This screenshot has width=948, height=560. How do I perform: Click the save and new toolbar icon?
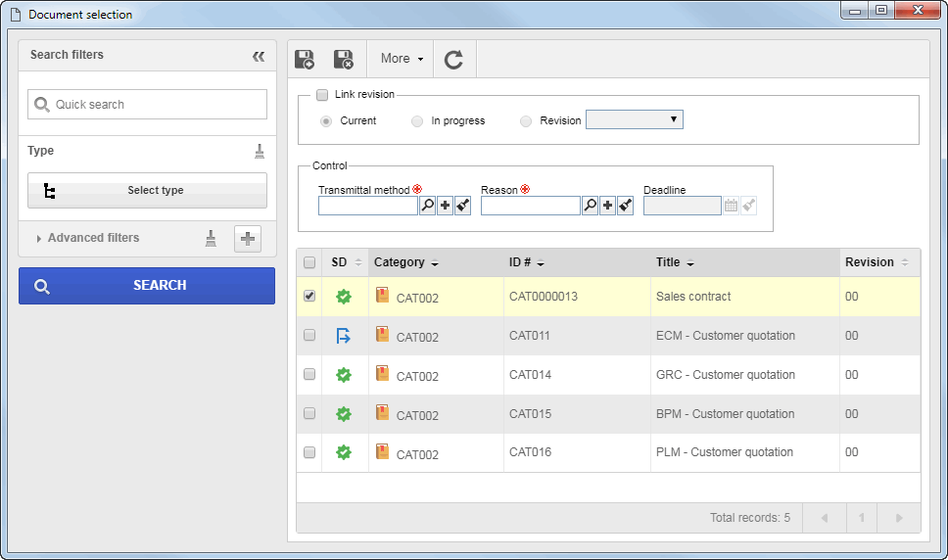(x=305, y=59)
